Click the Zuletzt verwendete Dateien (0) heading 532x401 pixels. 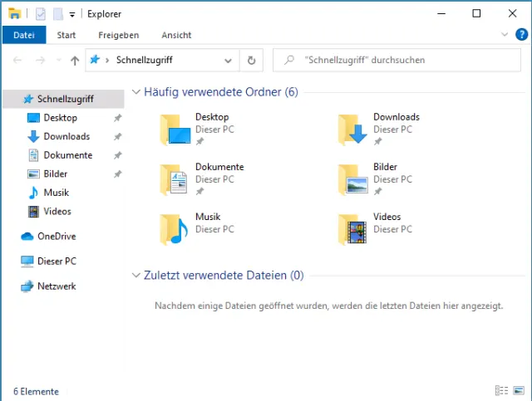point(224,276)
